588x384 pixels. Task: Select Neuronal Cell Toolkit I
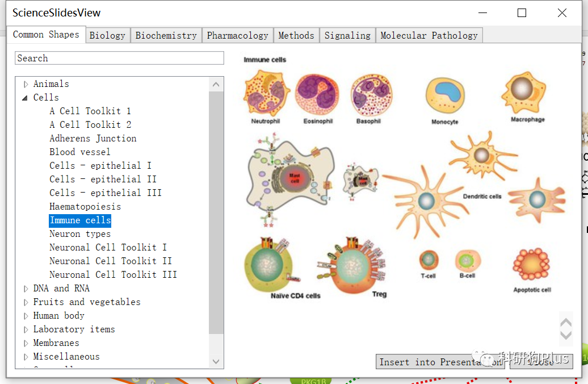click(108, 247)
